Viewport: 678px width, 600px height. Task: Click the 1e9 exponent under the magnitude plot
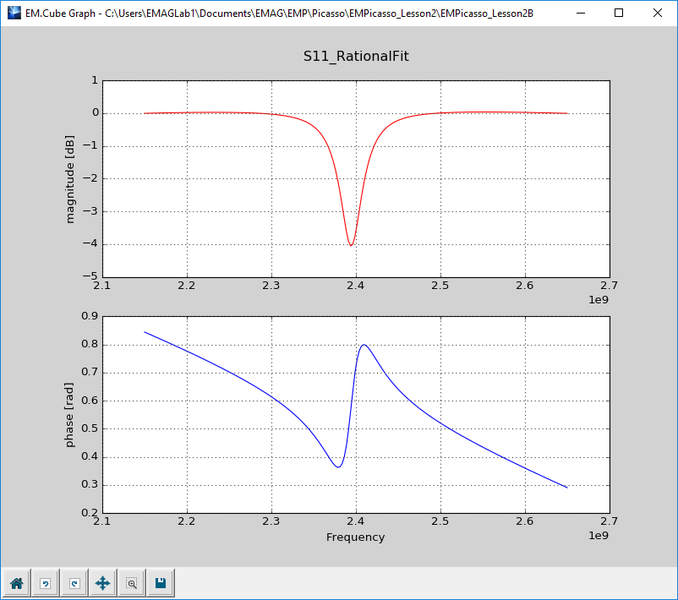pyautogui.click(x=598, y=300)
